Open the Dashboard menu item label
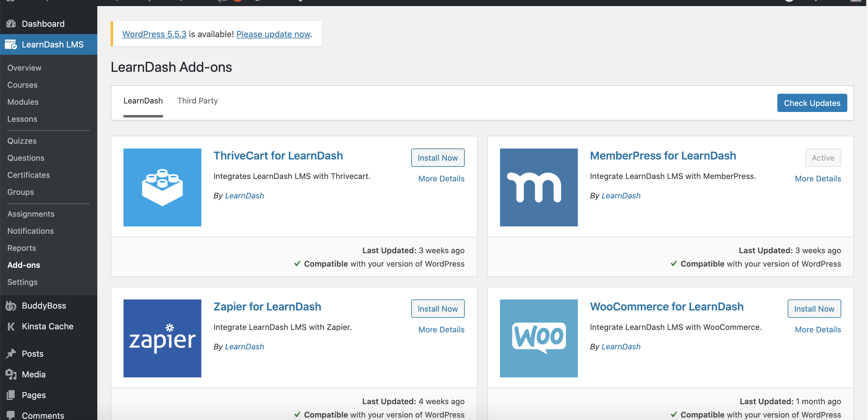Screen dimensions: 868x420 43,24
